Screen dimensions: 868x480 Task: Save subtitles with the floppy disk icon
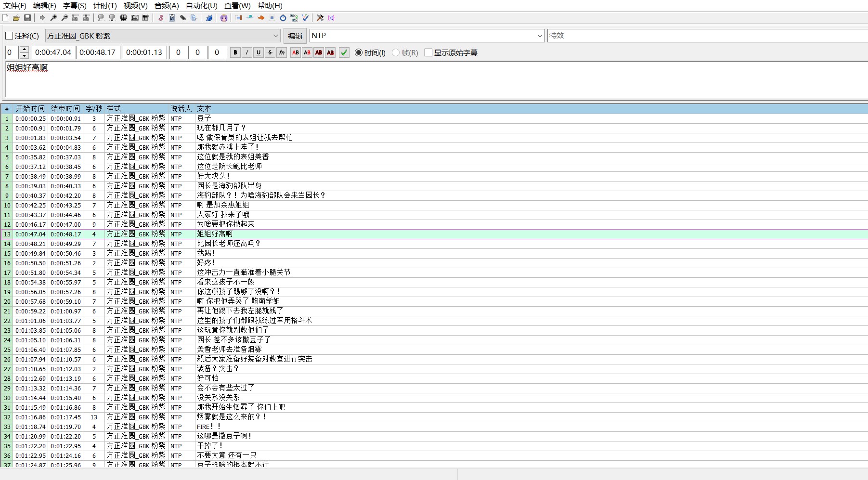(27, 18)
